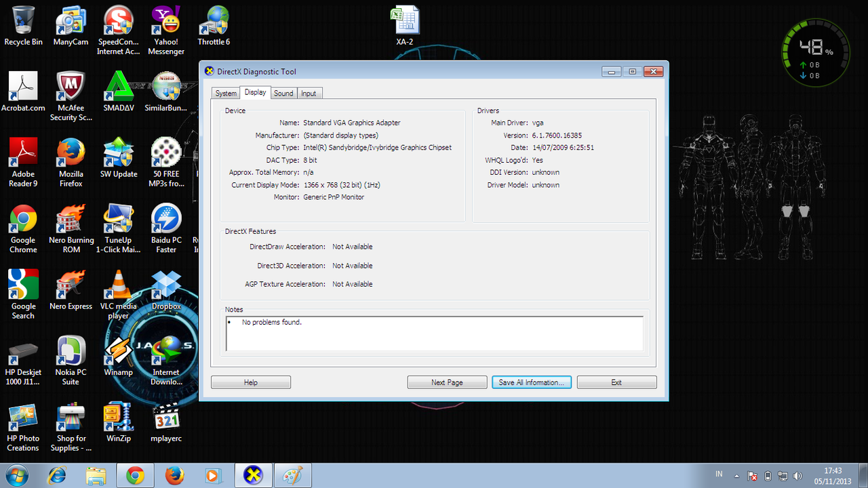Click the taskbar clock showing 17:43
The width and height of the screenshot is (868, 488).
[833, 476]
